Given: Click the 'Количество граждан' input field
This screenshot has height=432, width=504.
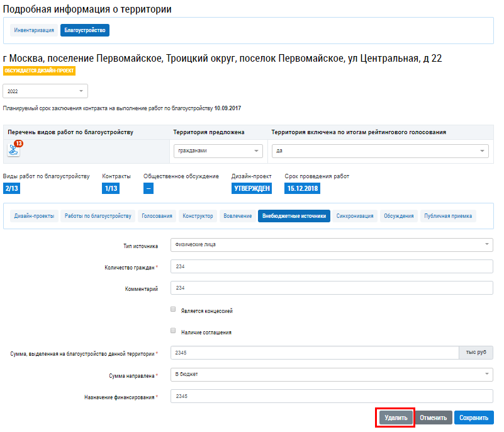Looking at the screenshot, I should point(332,267).
